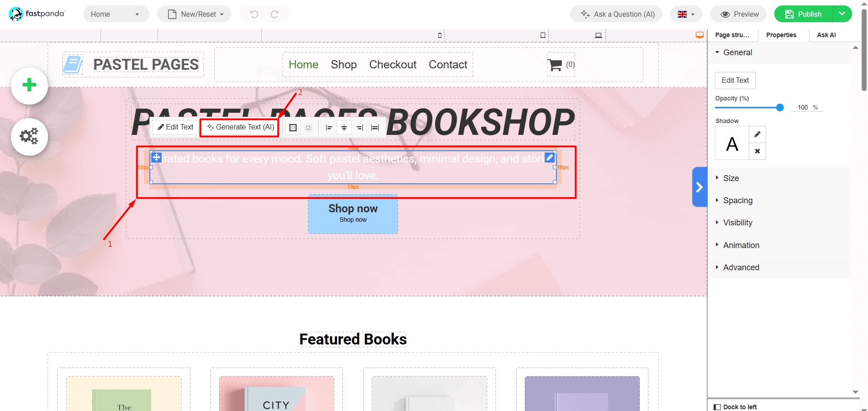Switch to tablet viewport icon
Screen dimensions: 868x411
pyautogui.click(x=542, y=35)
